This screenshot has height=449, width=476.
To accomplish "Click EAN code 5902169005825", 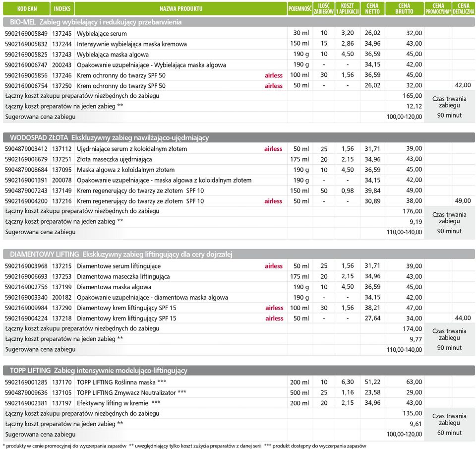I will point(26,55).
